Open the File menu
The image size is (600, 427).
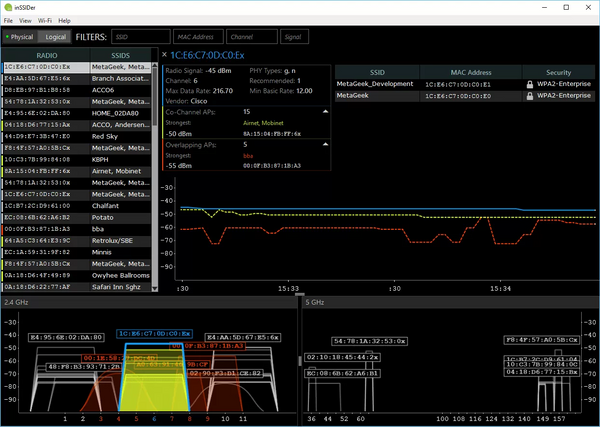tap(8, 21)
